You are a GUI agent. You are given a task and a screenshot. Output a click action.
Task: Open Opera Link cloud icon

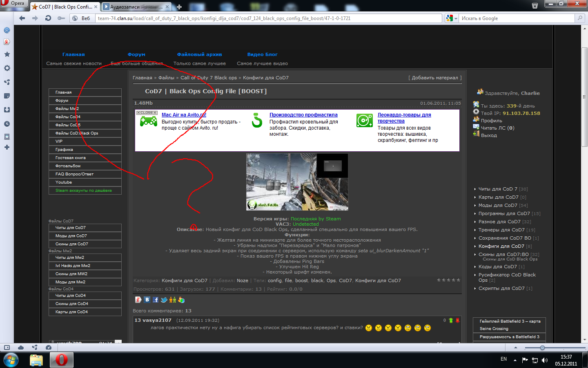pyautogui.click(x=21, y=348)
